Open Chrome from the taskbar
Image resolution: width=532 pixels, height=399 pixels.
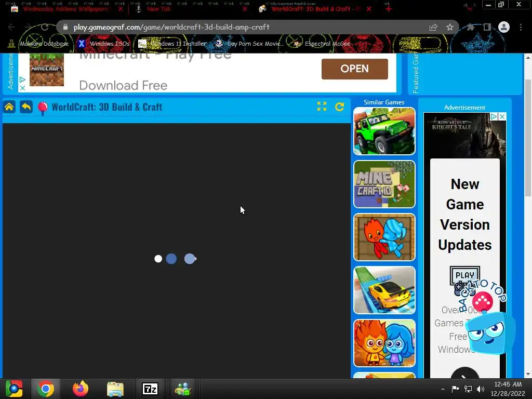[46, 389]
